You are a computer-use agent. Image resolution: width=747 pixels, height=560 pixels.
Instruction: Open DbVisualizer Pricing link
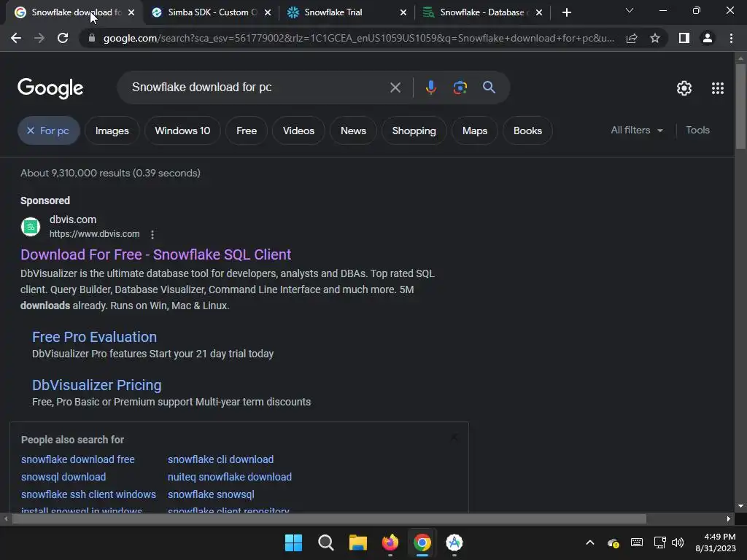tap(97, 385)
